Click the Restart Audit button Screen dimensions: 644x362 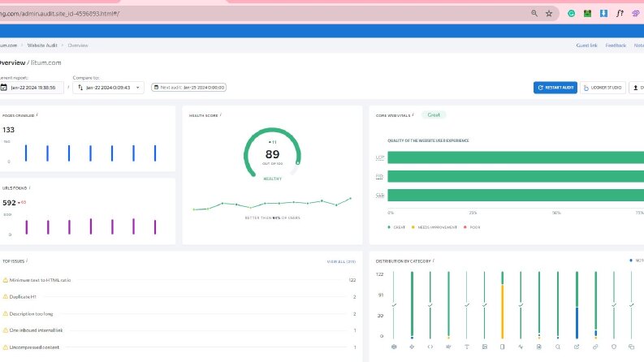click(x=555, y=88)
